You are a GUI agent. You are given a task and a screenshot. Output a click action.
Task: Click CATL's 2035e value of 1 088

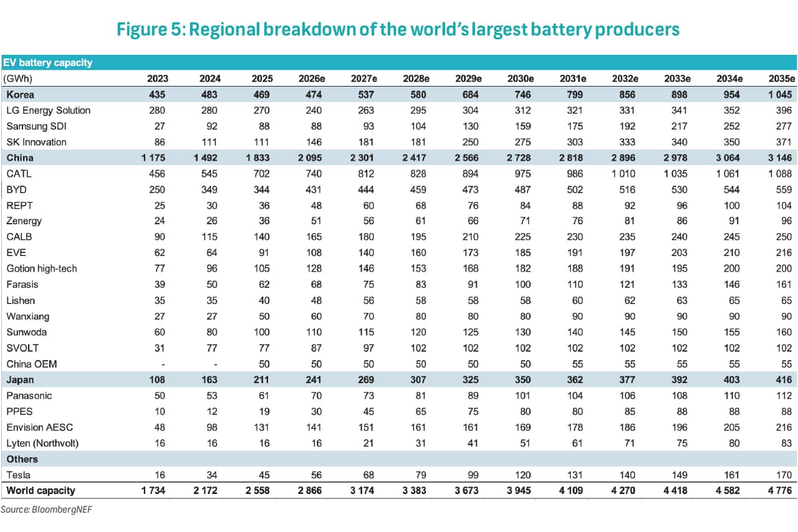tap(780, 174)
